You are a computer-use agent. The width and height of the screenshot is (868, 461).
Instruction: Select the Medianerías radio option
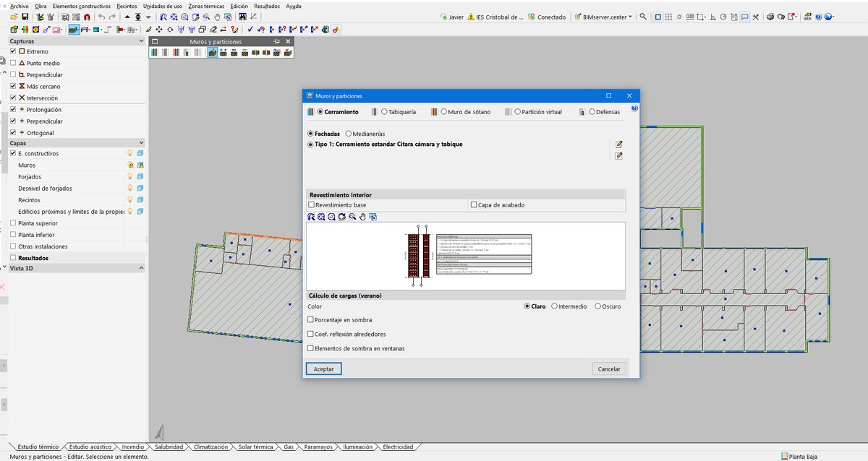coord(349,134)
